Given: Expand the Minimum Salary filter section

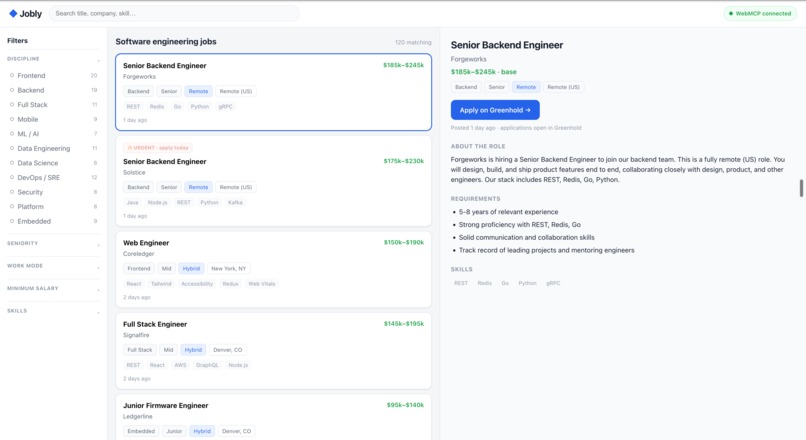Looking at the screenshot, I should 53,289.
